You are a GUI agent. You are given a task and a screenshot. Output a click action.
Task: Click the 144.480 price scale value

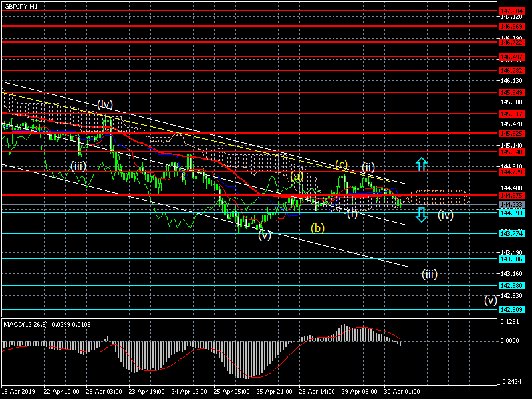click(511, 188)
